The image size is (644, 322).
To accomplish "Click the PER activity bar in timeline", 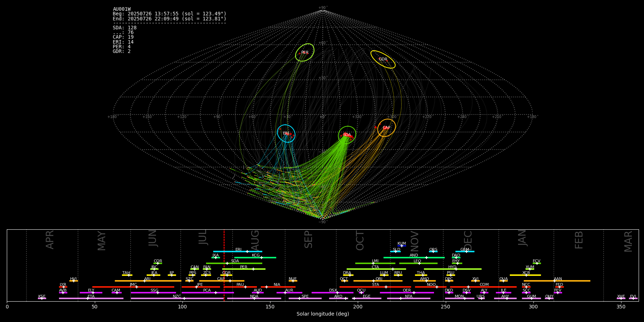I will tap(244, 269).
